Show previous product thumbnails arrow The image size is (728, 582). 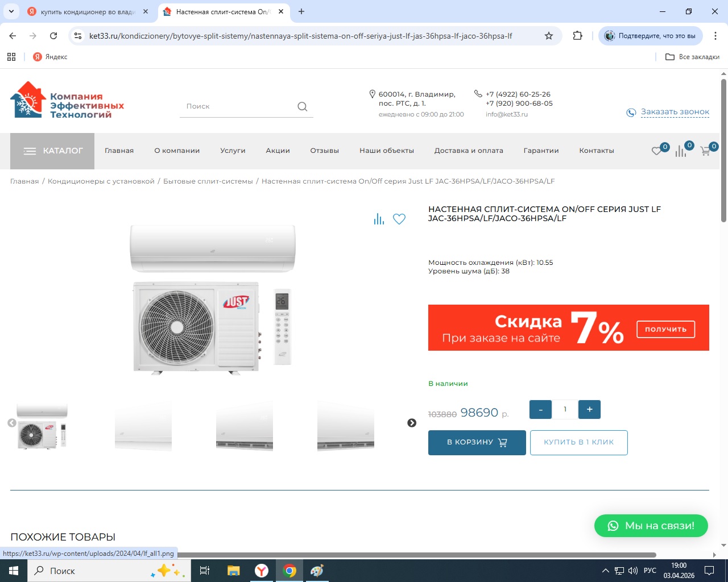pyautogui.click(x=11, y=423)
